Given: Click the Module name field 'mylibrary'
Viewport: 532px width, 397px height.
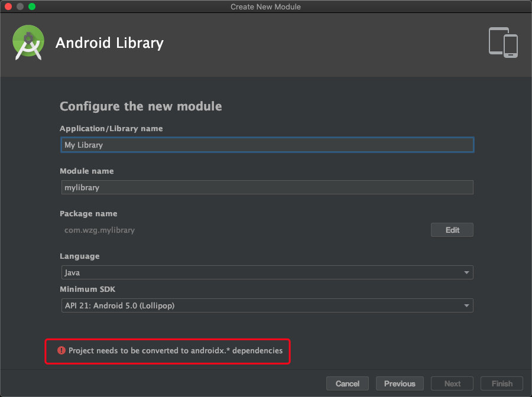Looking at the screenshot, I should tap(267, 187).
